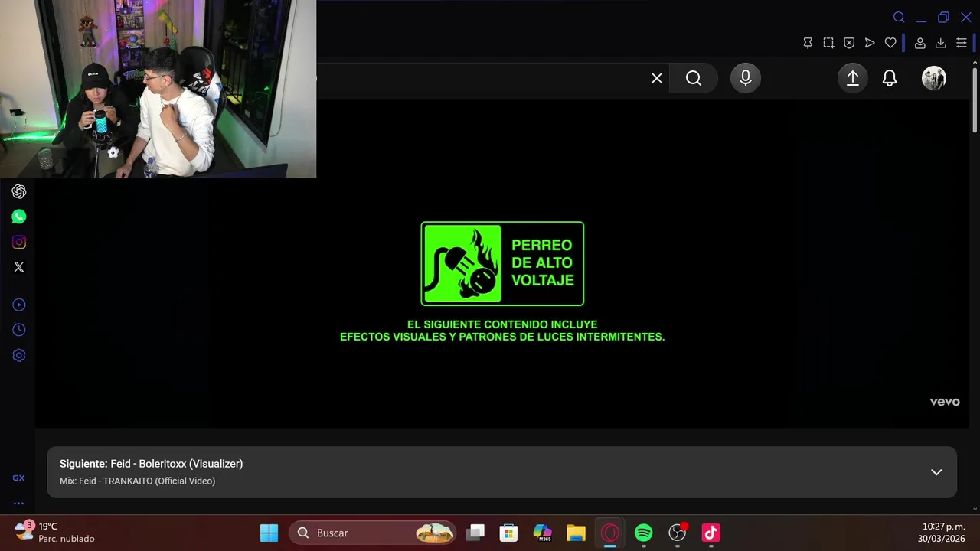Click the vertical page scrollbar thumb
980x551 pixels.
(x=975, y=99)
